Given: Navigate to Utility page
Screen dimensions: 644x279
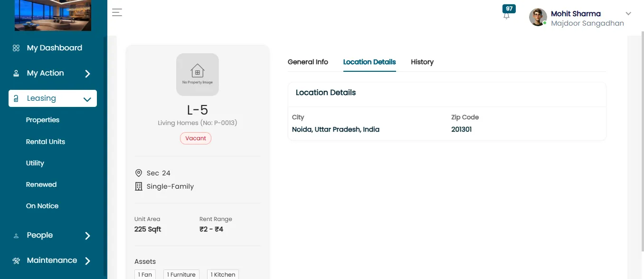Looking at the screenshot, I should click(x=35, y=163).
